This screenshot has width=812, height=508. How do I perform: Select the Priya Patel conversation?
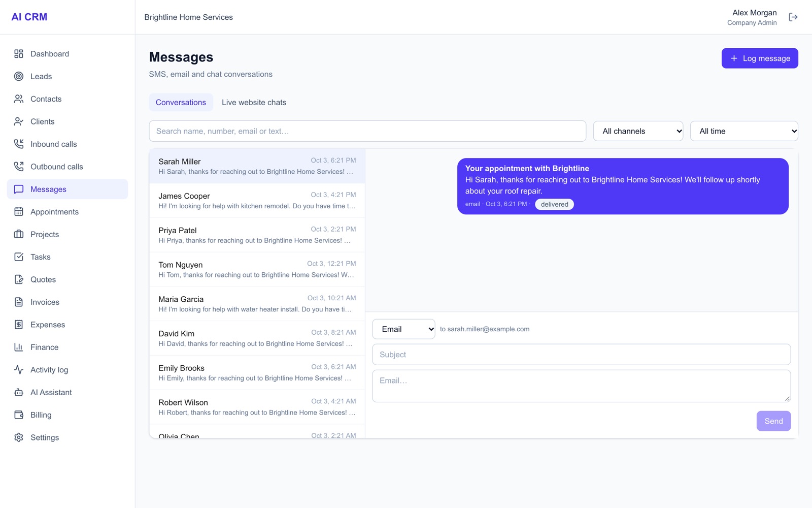tap(257, 235)
